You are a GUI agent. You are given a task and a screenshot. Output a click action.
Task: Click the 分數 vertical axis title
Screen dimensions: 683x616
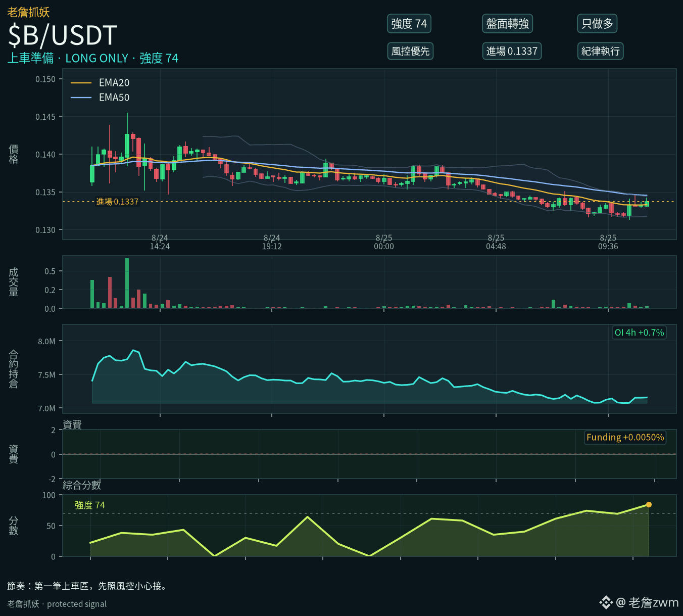click(14, 526)
